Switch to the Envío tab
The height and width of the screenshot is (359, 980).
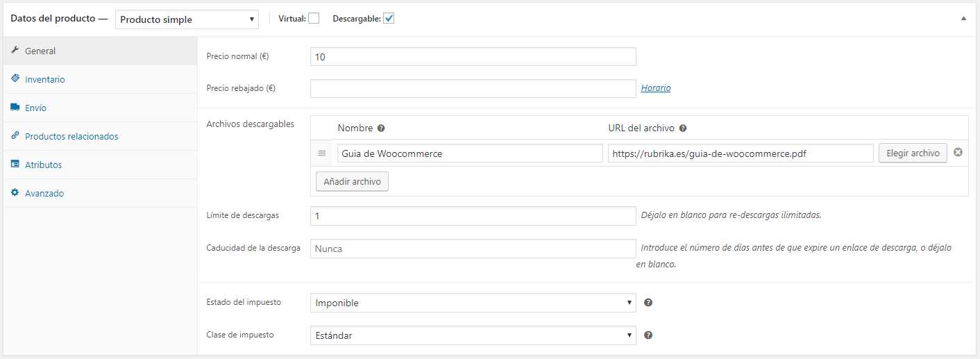click(101, 108)
